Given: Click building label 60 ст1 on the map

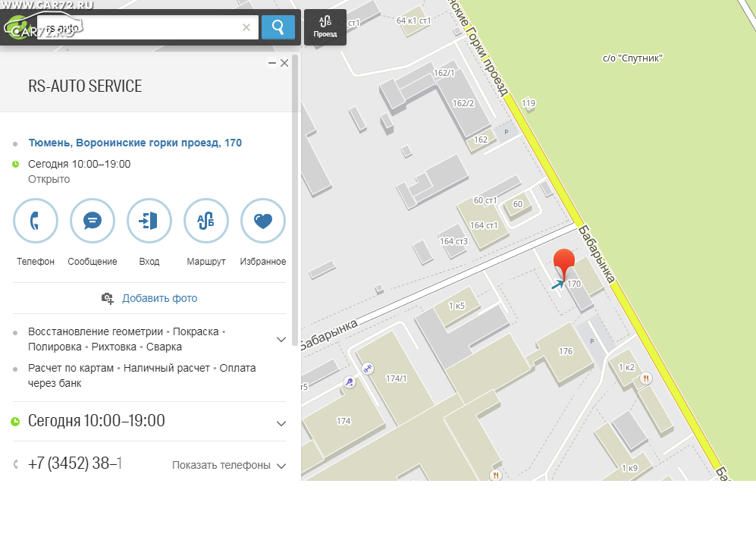Looking at the screenshot, I should click(485, 200).
